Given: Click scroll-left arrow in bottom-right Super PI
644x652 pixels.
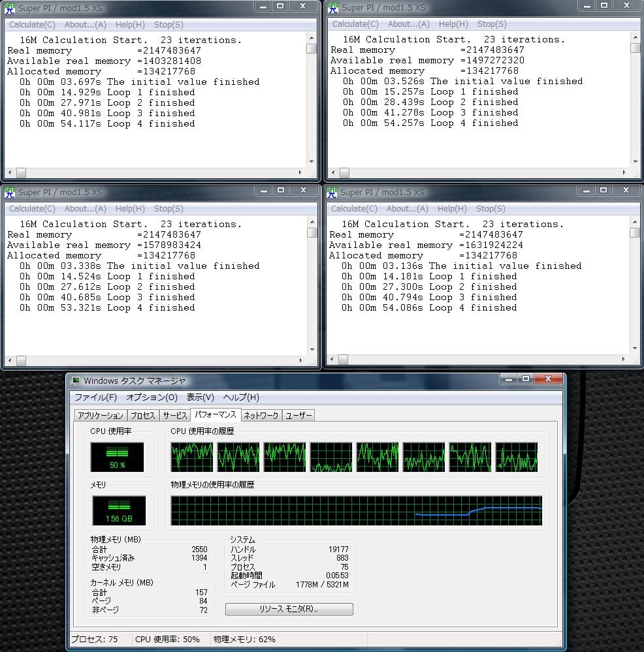Looking at the screenshot, I should (332, 359).
